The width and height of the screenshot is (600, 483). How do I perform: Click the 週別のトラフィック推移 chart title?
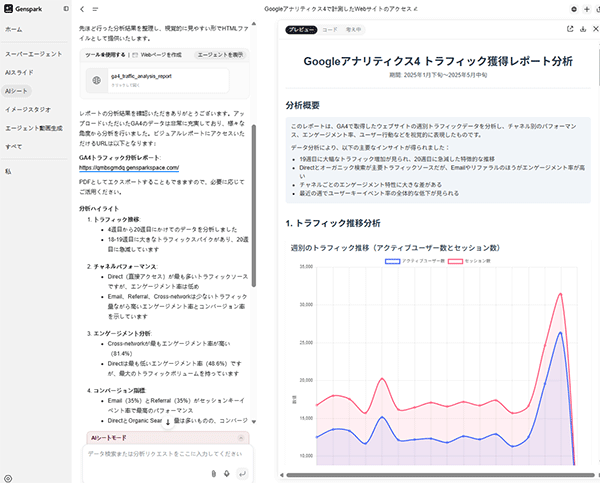coord(396,248)
